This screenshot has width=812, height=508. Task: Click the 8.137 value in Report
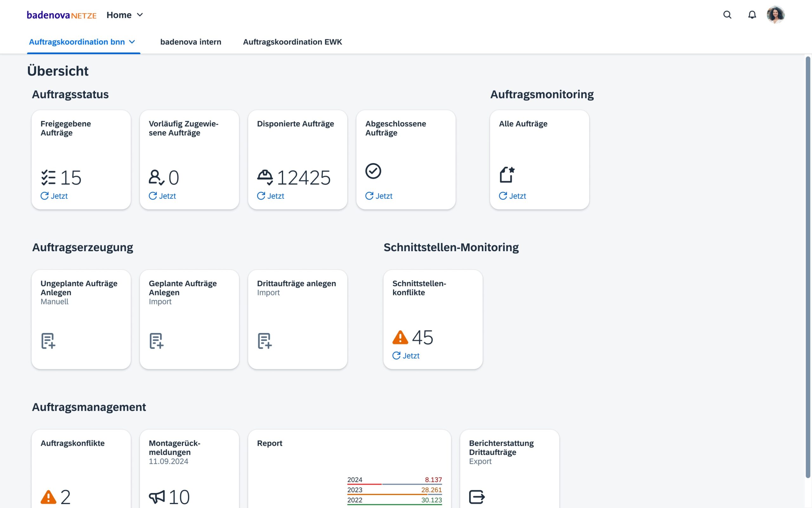[433, 479]
